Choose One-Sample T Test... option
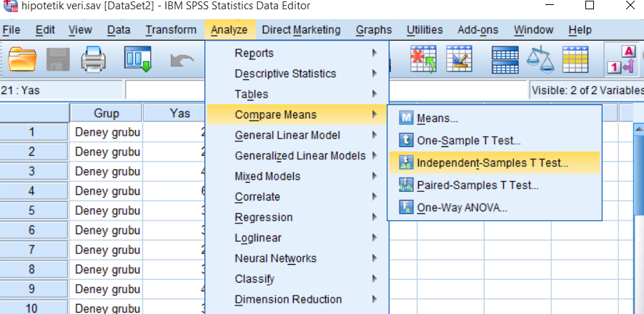This screenshot has height=314, width=644. pyautogui.click(x=495, y=141)
